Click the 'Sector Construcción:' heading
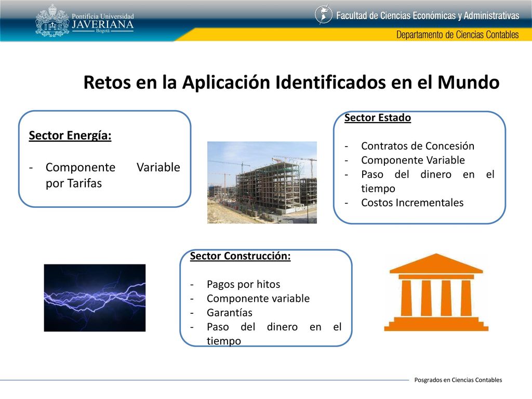 [x=240, y=256]
